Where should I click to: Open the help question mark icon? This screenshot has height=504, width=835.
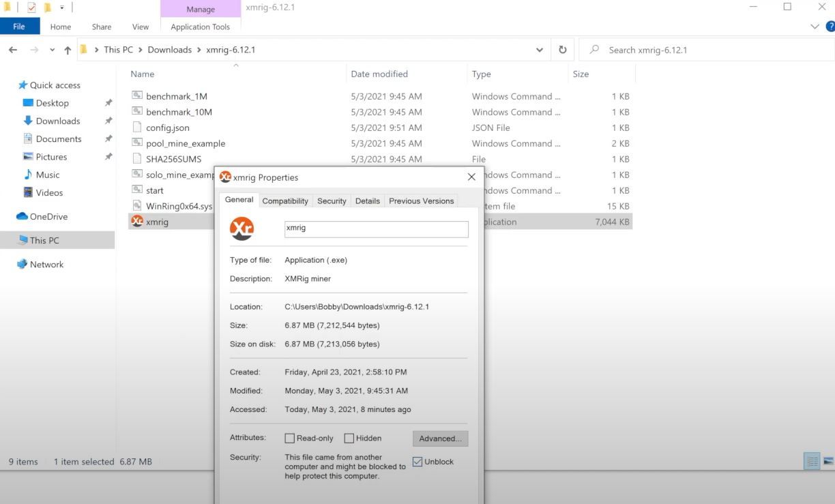(830, 27)
